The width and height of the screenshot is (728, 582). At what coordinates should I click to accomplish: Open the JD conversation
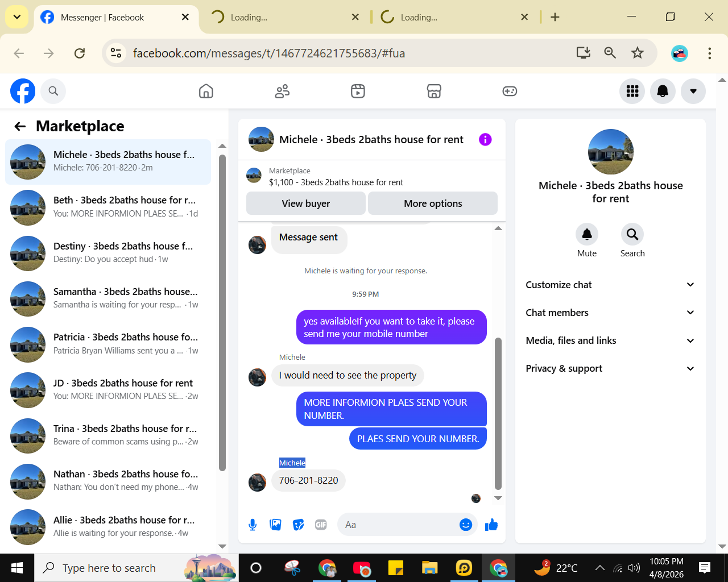108,390
